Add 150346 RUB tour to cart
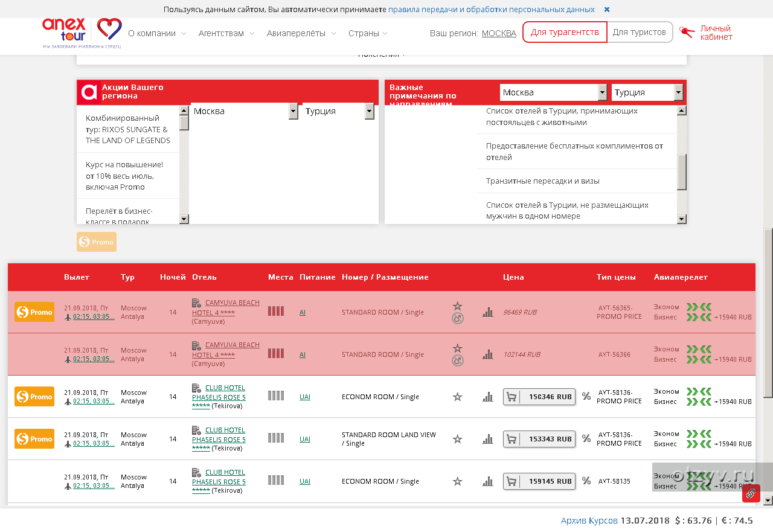The height and width of the screenshot is (532, 773). tap(539, 397)
